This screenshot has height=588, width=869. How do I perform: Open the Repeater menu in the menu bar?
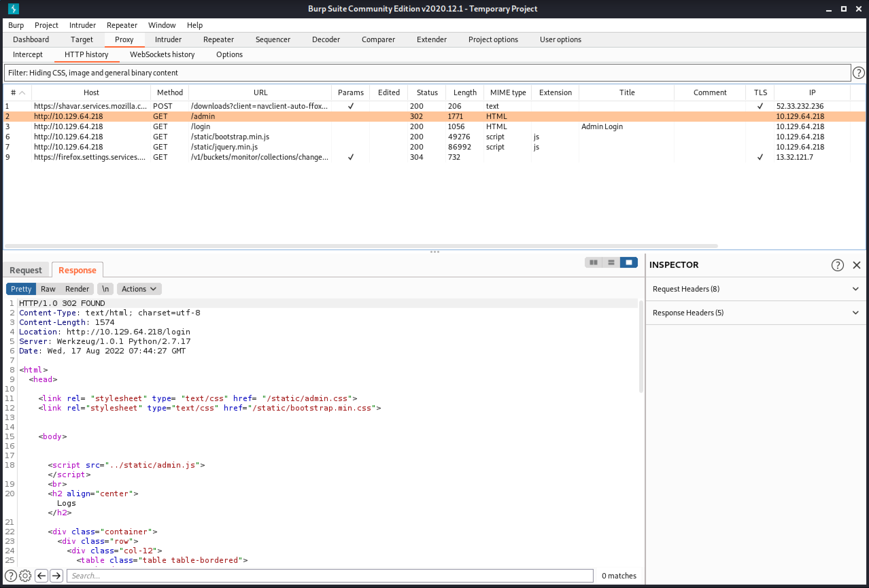(x=122, y=25)
